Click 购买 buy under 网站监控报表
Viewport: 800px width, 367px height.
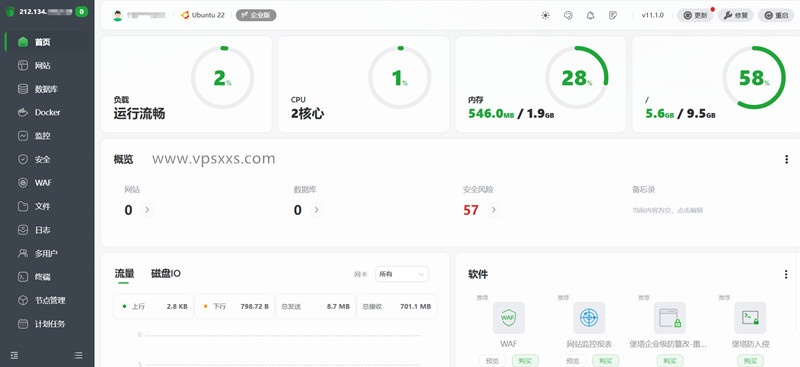[606, 361]
